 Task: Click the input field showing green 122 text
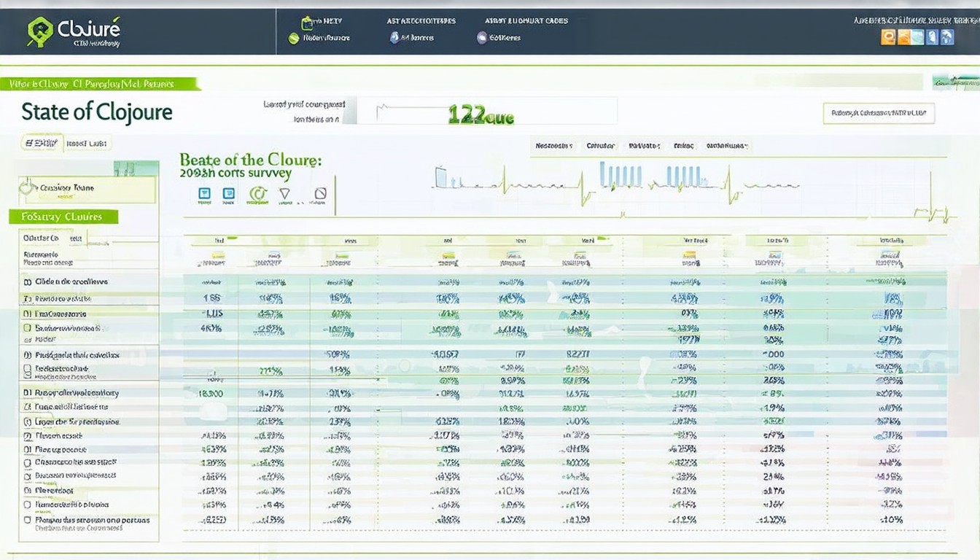pyautogui.click(x=487, y=112)
